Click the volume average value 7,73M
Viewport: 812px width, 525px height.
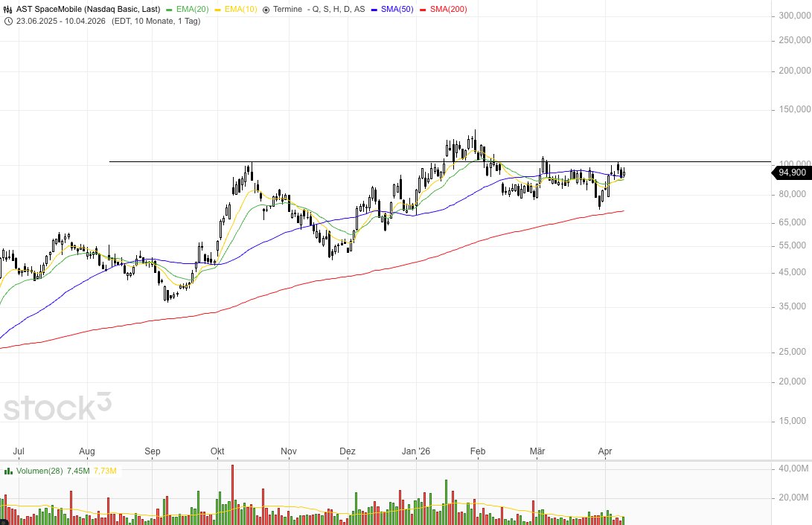[105, 471]
